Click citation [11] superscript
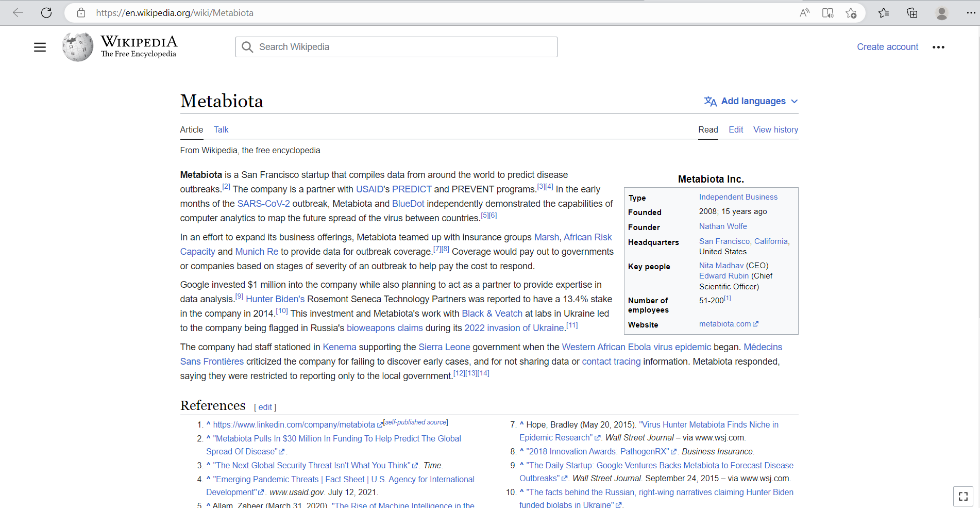Viewport: 980px width, 508px height. tap(572, 325)
